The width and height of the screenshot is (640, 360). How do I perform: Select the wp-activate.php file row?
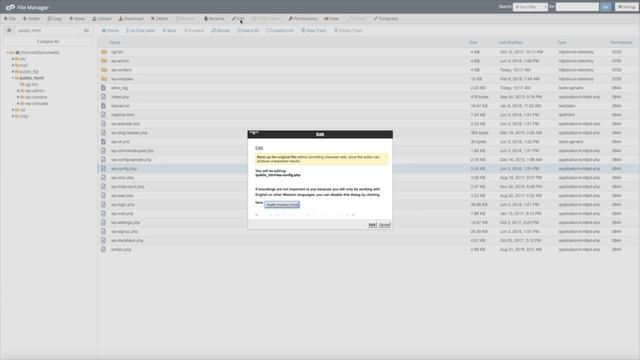[x=369, y=124]
